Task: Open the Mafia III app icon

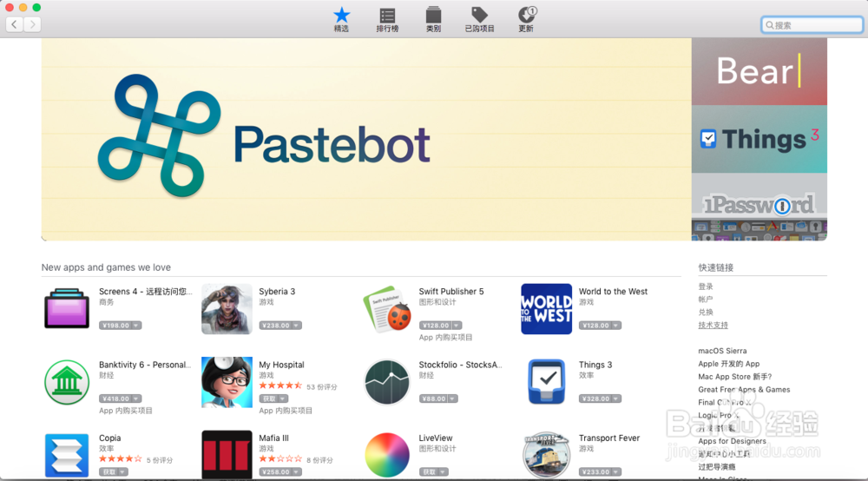Action: coord(227,455)
